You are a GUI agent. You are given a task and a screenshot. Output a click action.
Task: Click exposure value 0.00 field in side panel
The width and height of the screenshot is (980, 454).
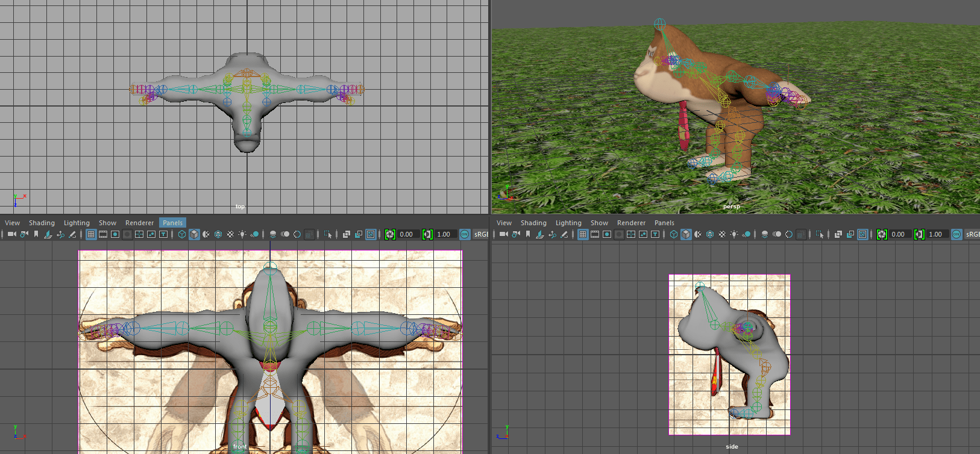click(900, 234)
